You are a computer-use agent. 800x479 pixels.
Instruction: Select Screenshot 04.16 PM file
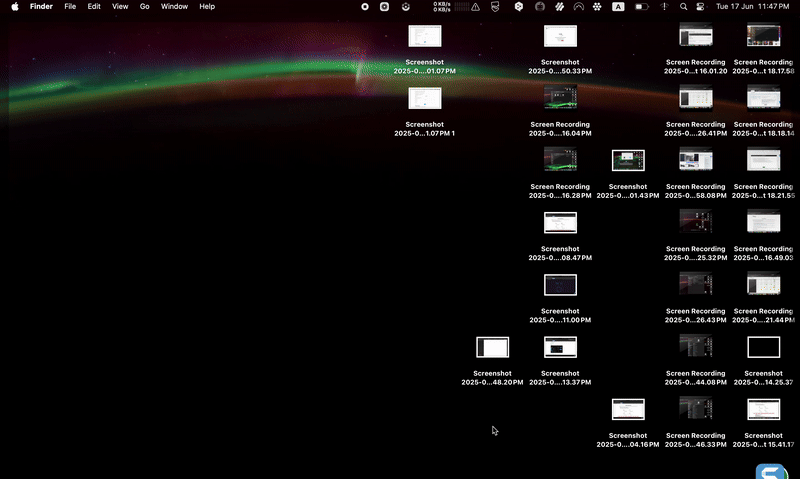628,422
